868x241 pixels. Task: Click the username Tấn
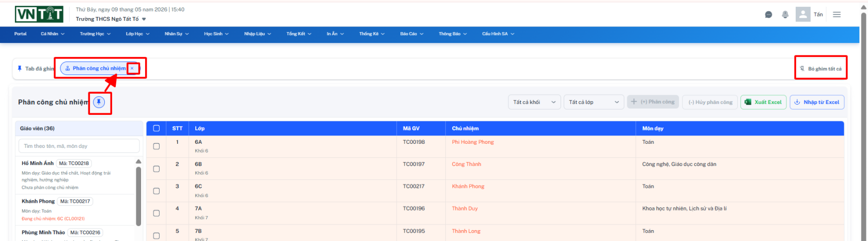tap(818, 14)
